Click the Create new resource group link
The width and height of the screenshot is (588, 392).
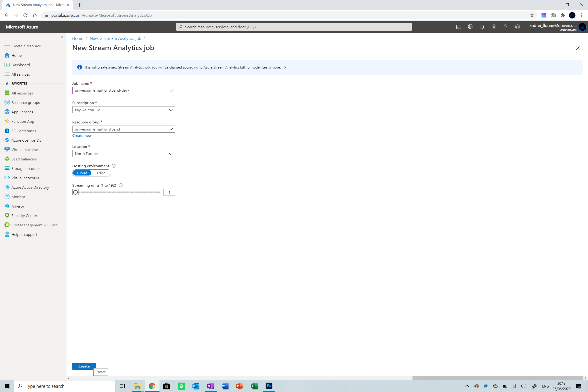click(x=82, y=135)
